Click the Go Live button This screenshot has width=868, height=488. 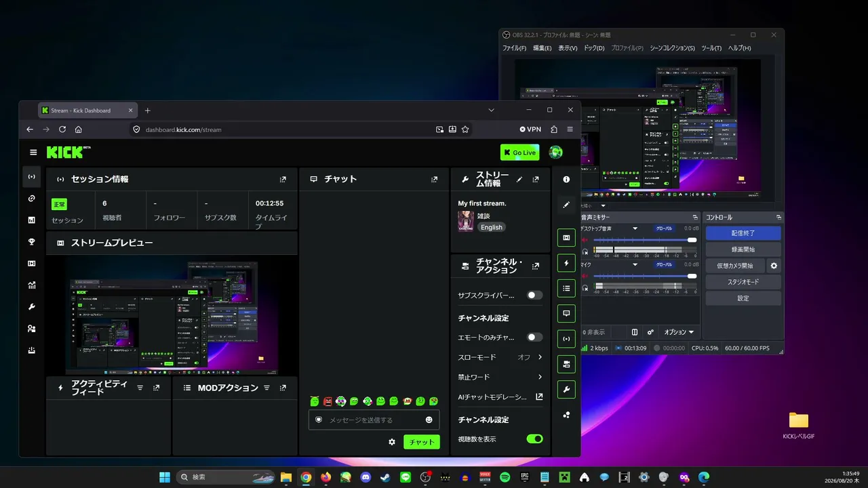(520, 152)
